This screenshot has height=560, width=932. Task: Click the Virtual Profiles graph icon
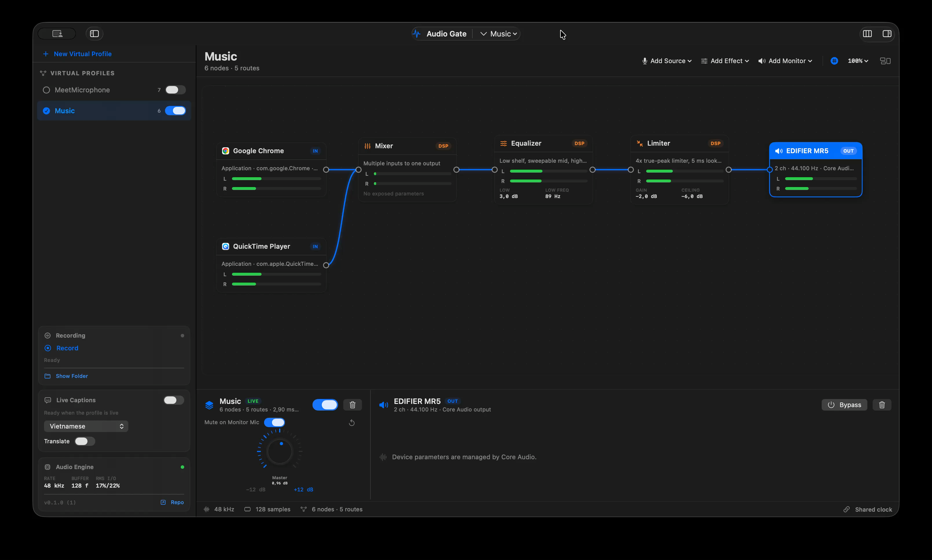(43, 73)
